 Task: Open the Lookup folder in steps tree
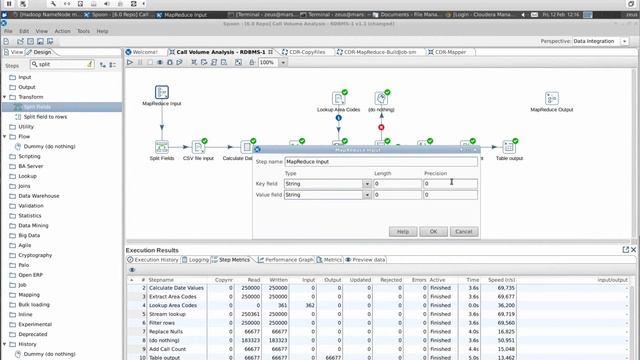(x=27, y=176)
